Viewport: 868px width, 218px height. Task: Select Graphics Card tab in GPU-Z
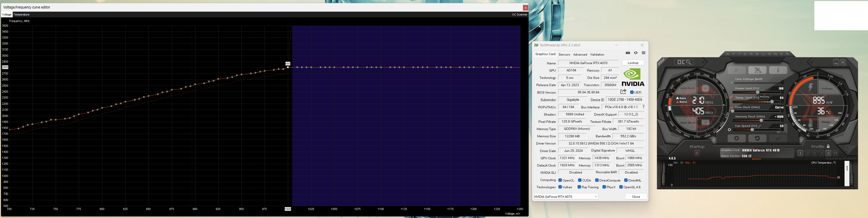[545, 54]
